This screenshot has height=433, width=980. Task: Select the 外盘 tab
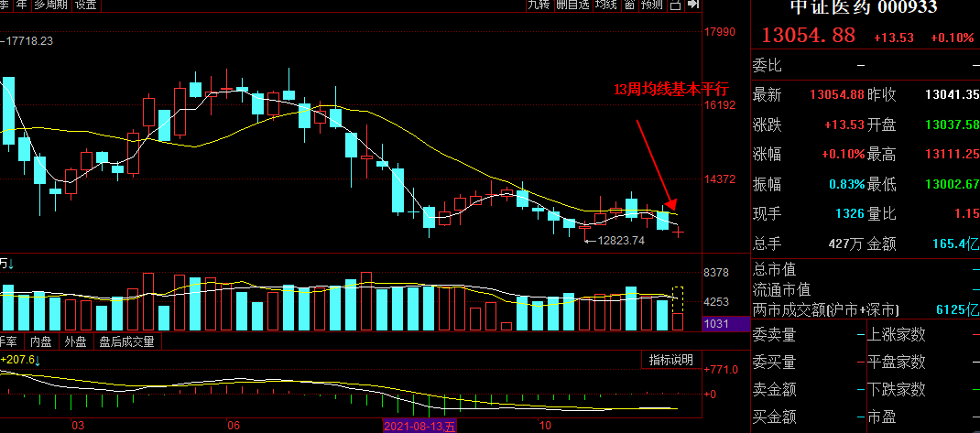pyautogui.click(x=76, y=341)
